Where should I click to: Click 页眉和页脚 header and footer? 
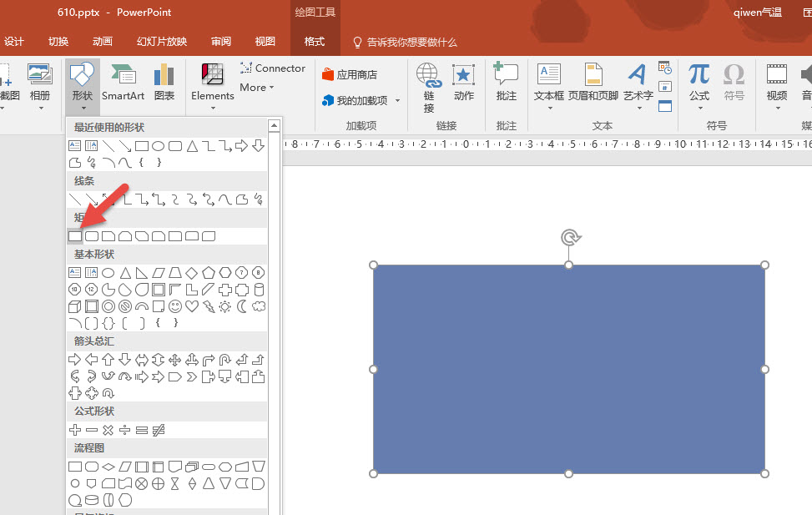[593, 82]
